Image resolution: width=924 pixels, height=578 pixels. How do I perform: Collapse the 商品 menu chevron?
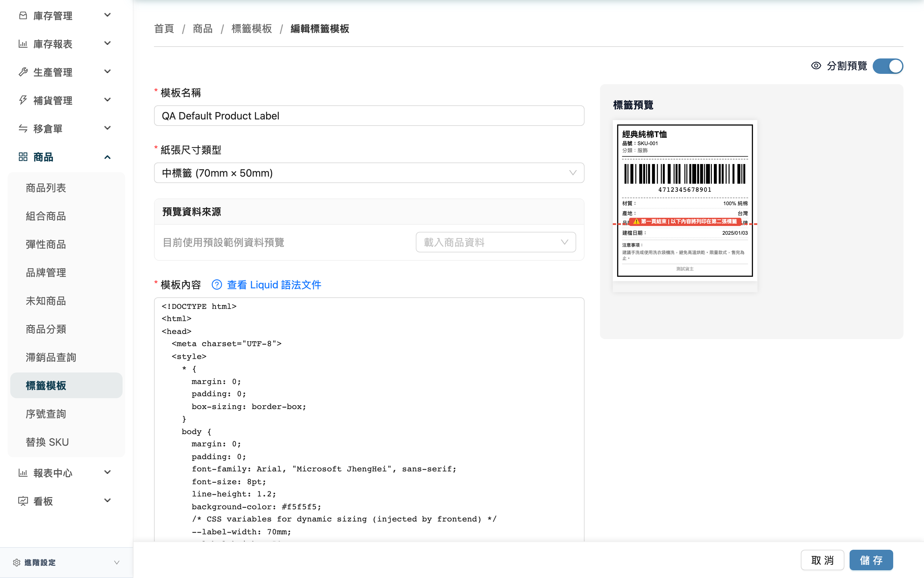point(108,157)
